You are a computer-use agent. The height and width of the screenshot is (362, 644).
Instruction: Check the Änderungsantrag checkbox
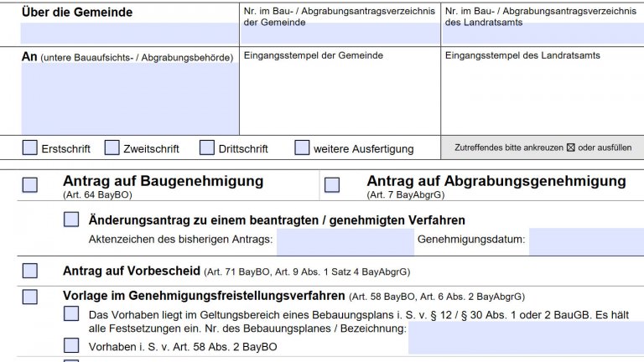coord(71,220)
